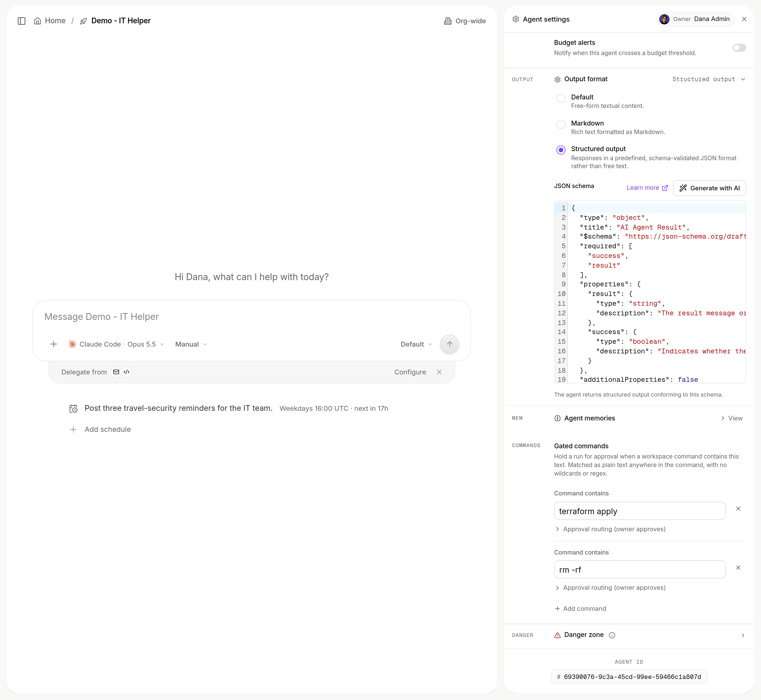The image size is (761, 700).
Task: Click the Danger zone info icon
Action: pos(612,635)
